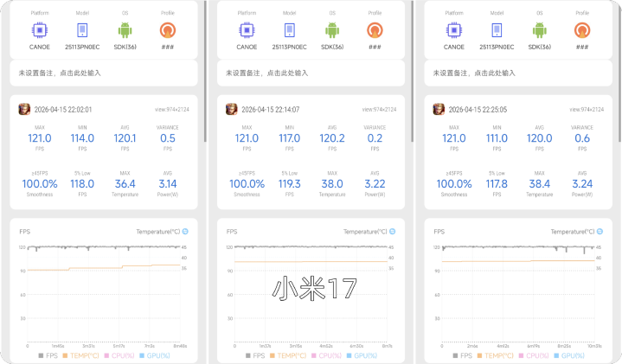Click the FPS chart plot in the 22:25:05 panel
Screen dimensions: 622x364
click(518, 294)
